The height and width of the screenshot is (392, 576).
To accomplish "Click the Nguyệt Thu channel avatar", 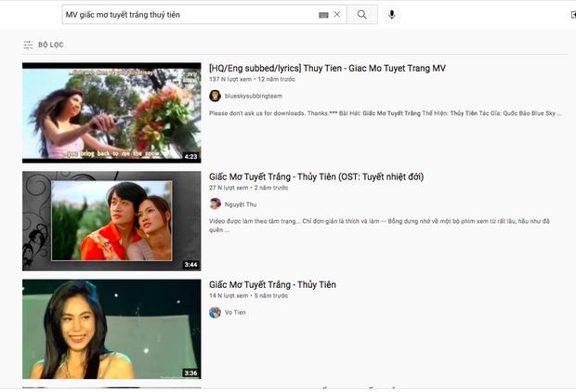I will (215, 203).
